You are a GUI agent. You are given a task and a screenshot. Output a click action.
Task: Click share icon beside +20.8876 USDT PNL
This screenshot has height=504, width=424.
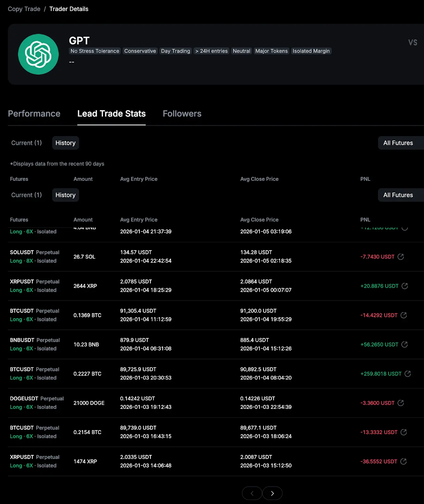point(405,286)
